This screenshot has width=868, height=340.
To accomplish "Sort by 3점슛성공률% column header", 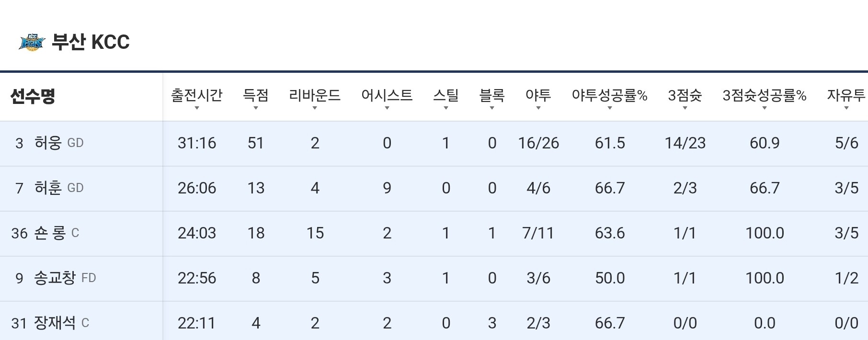I will [x=764, y=96].
